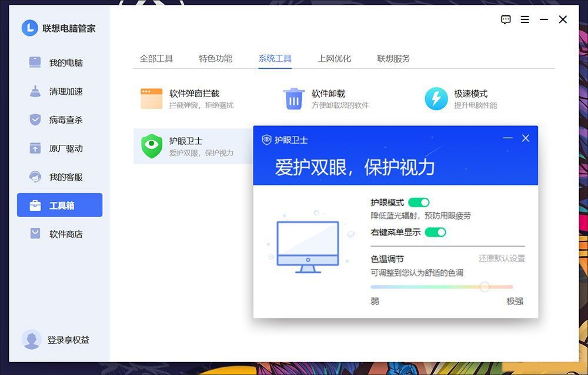Image resolution: width=588 pixels, height=375 pixels.
Task: Select the 系统工具 tab
Action: tap(275, 58)
